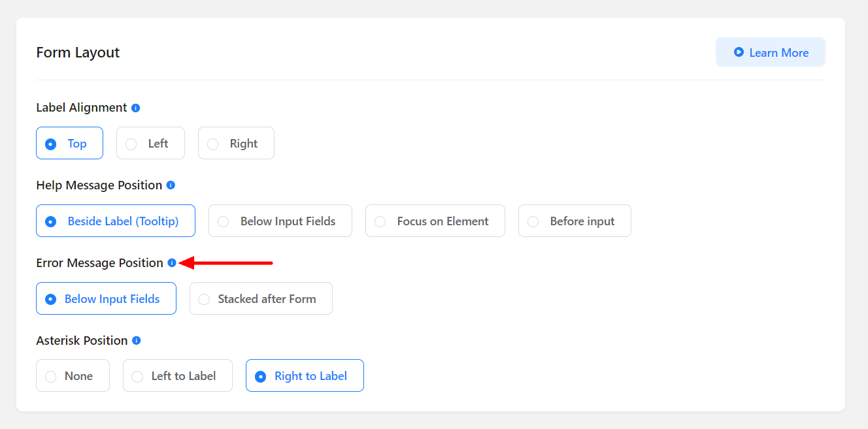The height and width of the screenshot is (429, 868).
Task: Open the Learn More button
Action: tap(771, 52)
